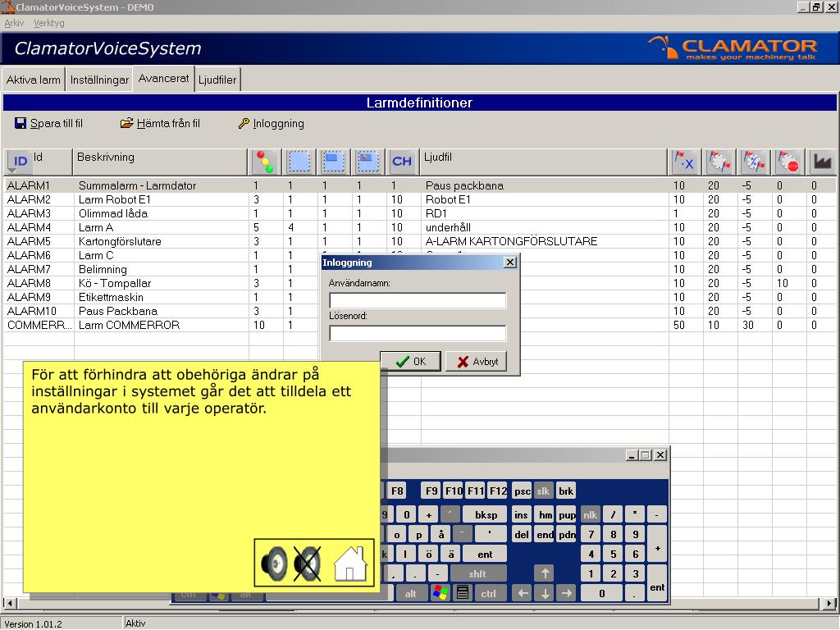Screen dimensions: 840x630
Task: Click the brk key on keyboard
Action: tap(566, 491)
